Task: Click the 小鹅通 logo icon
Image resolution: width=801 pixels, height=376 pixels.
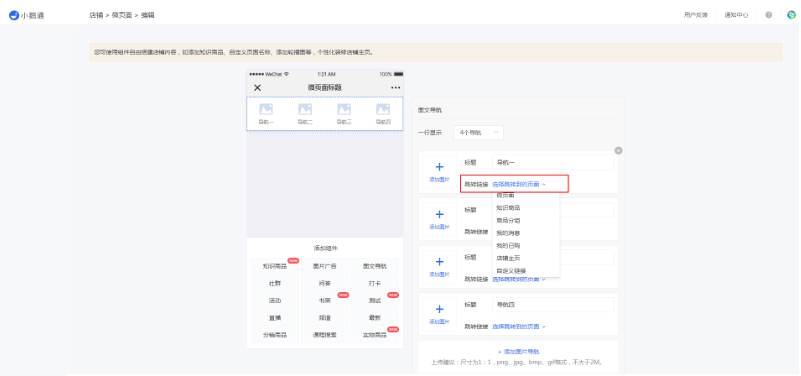Action: pyautogui.click(x=14, y=15)
